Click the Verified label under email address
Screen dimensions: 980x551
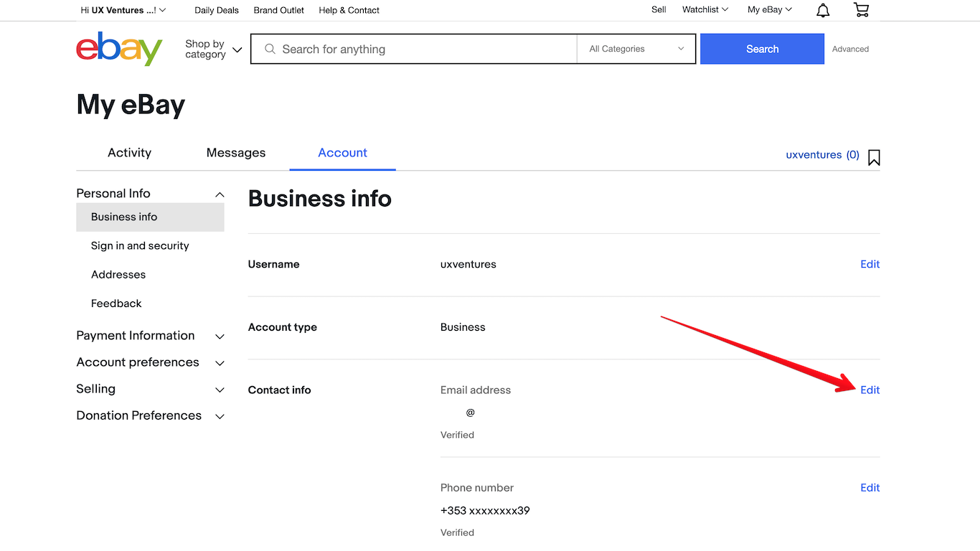[x=457, y=435]
